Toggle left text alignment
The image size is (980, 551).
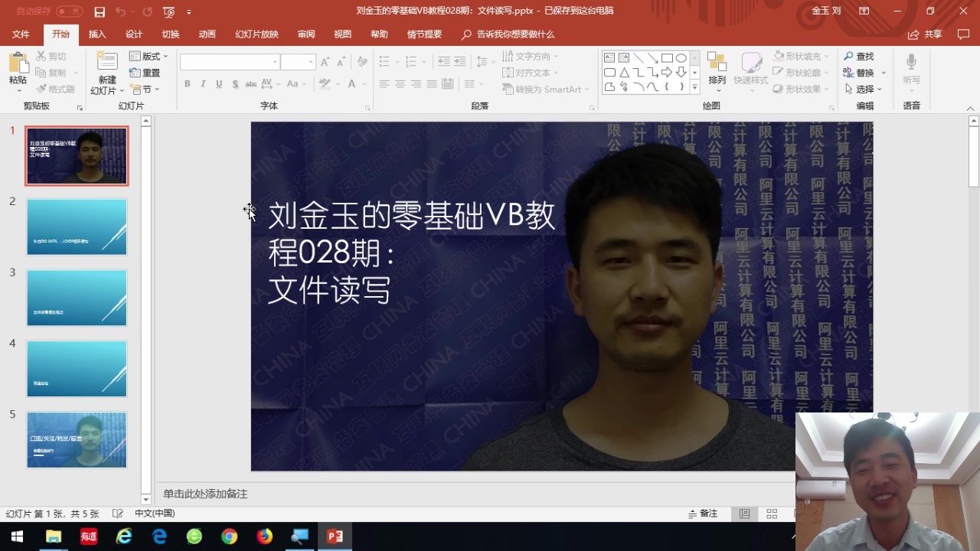click(384, 84)
